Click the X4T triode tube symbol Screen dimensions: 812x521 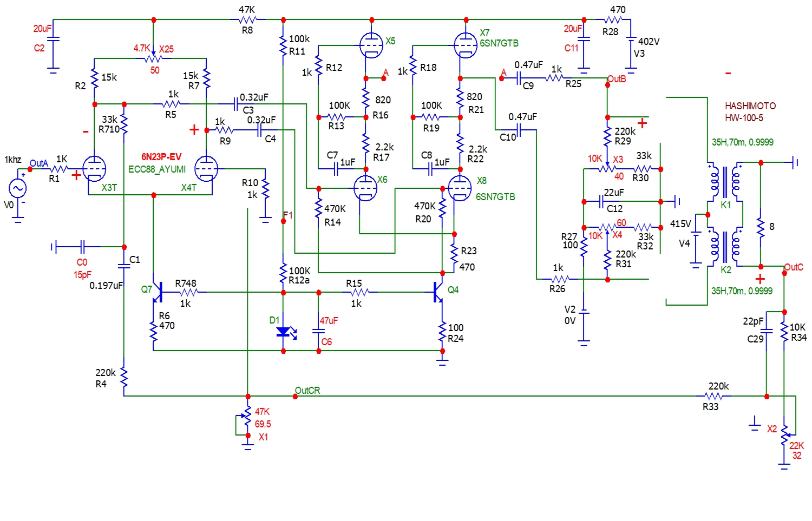point(206,169)
